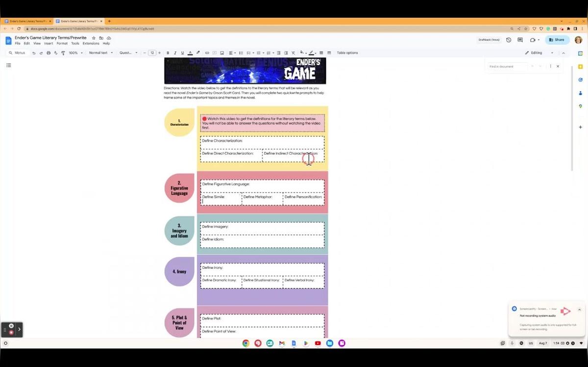Click the Files app icon in shelf
Image resolution: width=588 pixels, height=367 pixels.
point(330,343)
